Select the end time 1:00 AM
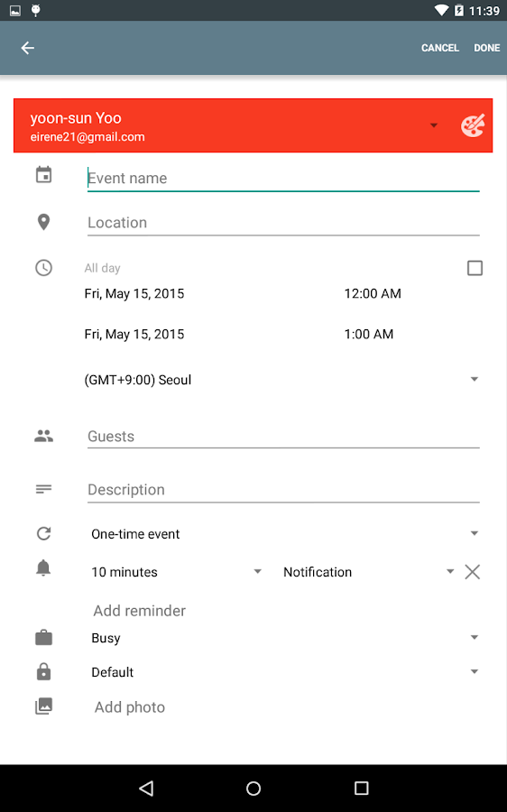 [x=369, y=334]
